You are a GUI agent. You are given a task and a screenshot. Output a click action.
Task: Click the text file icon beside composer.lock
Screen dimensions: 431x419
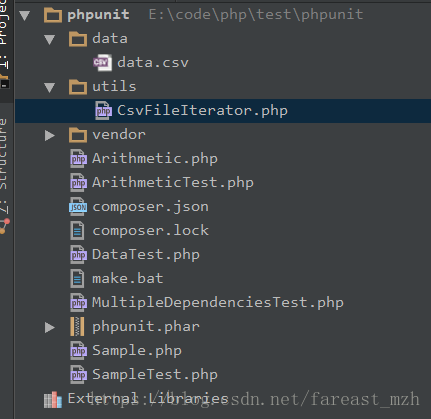point(77,231)
